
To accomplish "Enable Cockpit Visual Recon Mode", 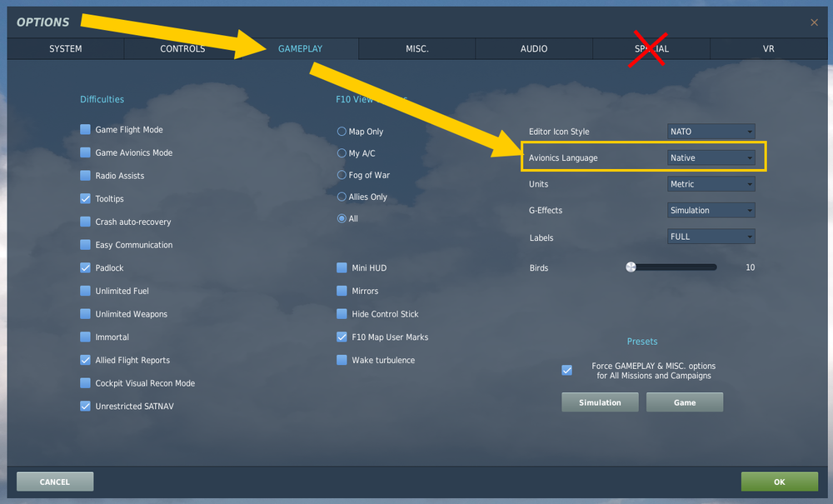I will (x=85, y=383).
